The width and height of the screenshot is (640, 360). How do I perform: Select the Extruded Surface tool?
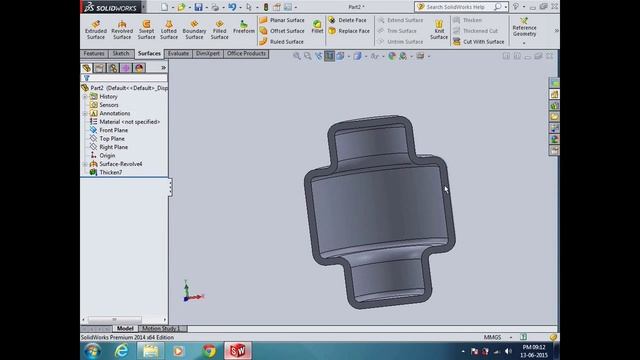point(96,30)
